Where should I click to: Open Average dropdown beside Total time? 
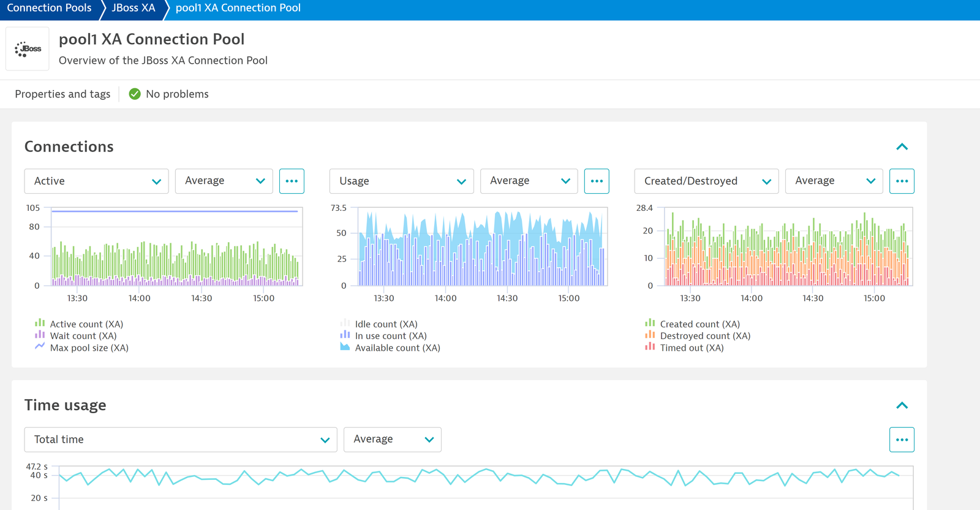[393, 440]
